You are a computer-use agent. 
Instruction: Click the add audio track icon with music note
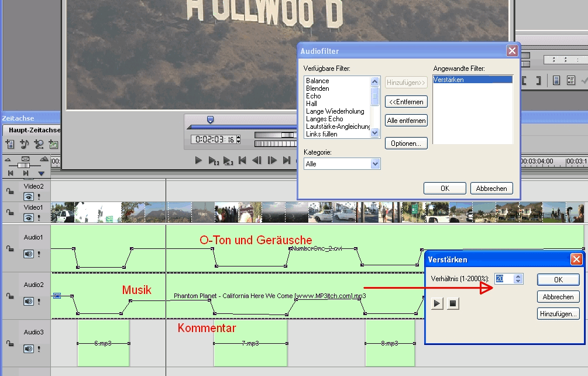pyautogui.click(x=25, y=144)
